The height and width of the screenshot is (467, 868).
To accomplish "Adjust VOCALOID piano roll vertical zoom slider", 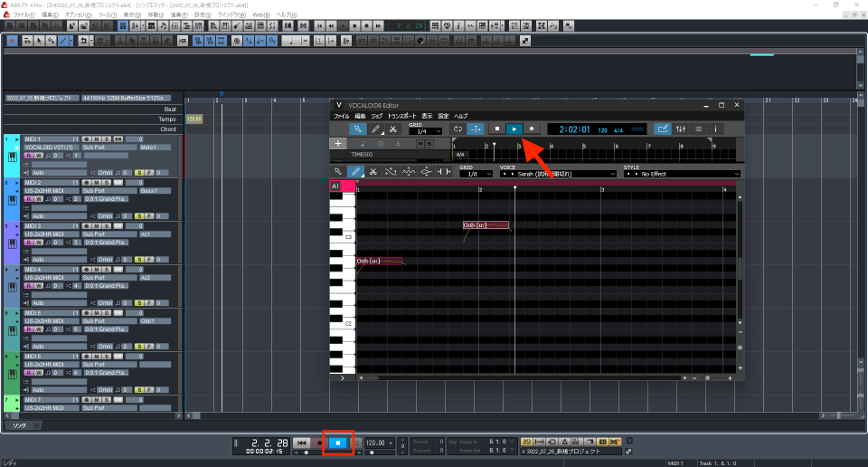I will (741, 348).
